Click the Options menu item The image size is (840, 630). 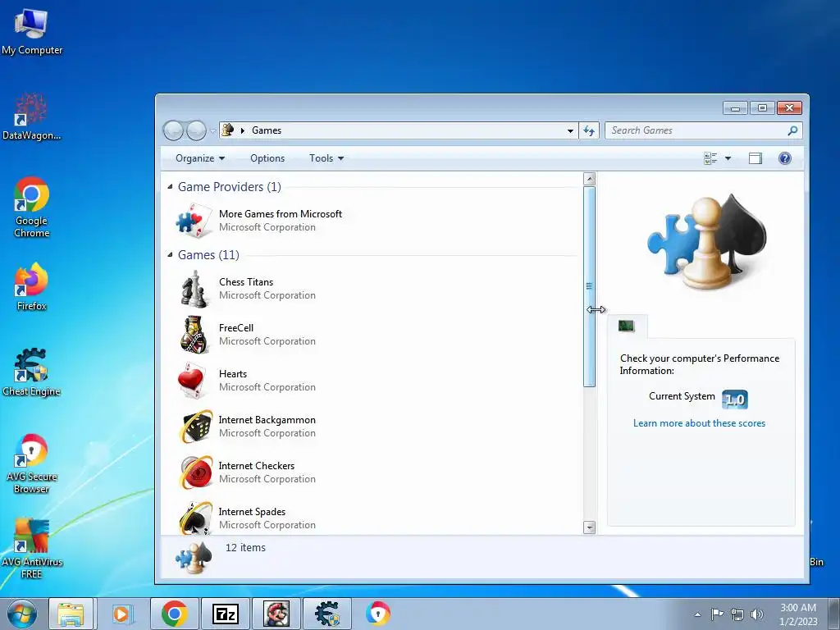(x=267, y=158)
